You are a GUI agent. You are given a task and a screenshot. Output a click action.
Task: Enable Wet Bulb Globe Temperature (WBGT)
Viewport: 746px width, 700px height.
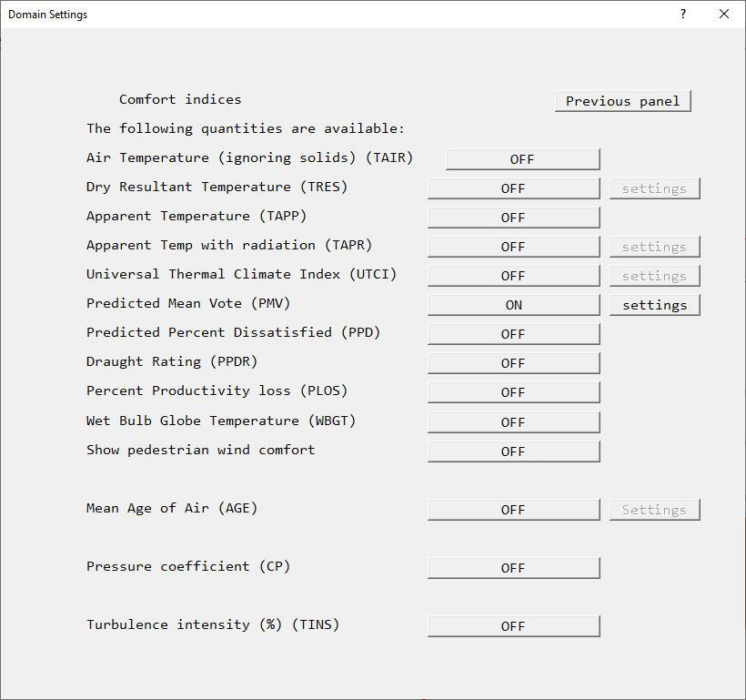(513, 422)
